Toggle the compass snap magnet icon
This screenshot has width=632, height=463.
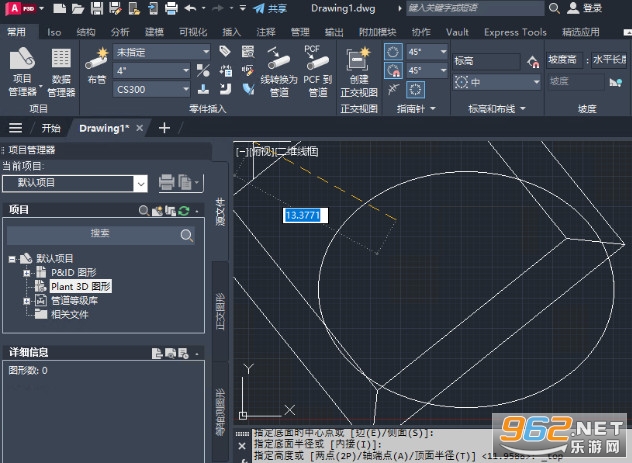[393, 71]
